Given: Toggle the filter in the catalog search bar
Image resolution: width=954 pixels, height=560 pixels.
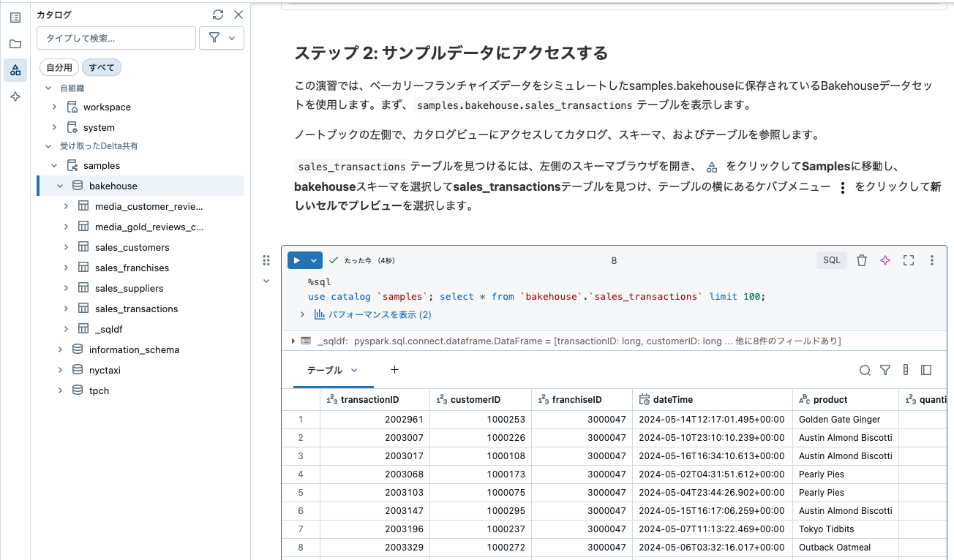Looking at the screenshot, I should click(216, 37).
